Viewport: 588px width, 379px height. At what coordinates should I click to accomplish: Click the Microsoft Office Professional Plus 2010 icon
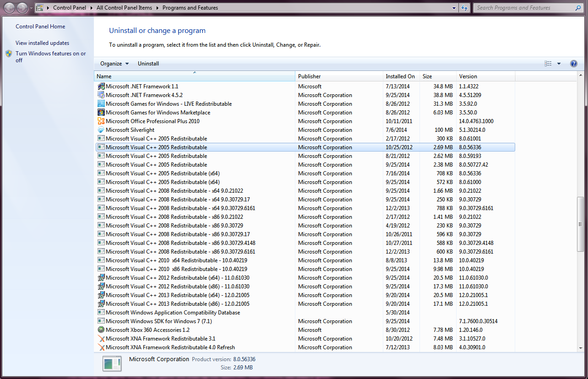tap(101, 121)
